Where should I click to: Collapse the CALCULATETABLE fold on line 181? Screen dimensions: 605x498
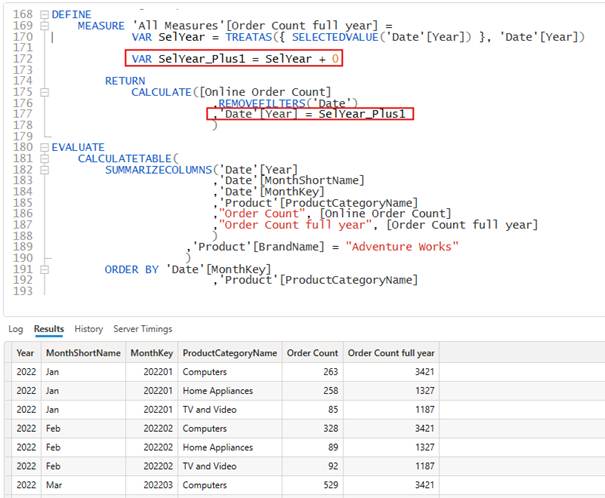[44, 159]
